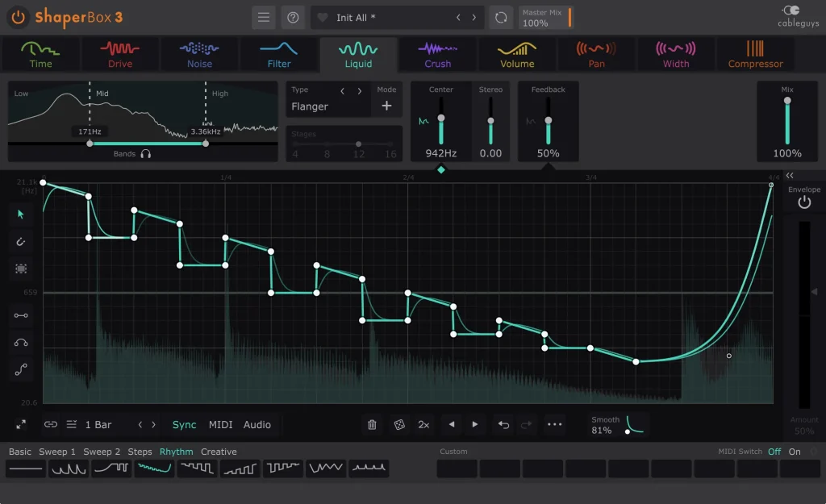
Task: Open the Creative preset category
Action: 219,452
